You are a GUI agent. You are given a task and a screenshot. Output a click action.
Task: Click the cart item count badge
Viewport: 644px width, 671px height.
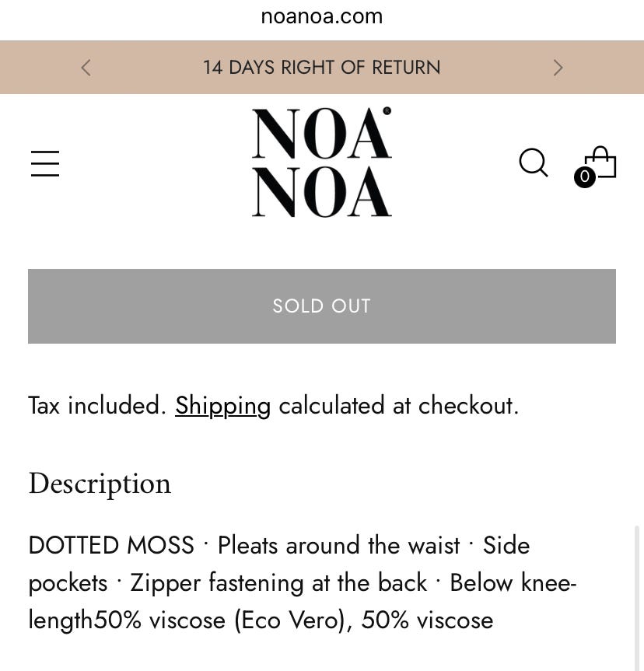pyautogui.click(x=585, y=177)
